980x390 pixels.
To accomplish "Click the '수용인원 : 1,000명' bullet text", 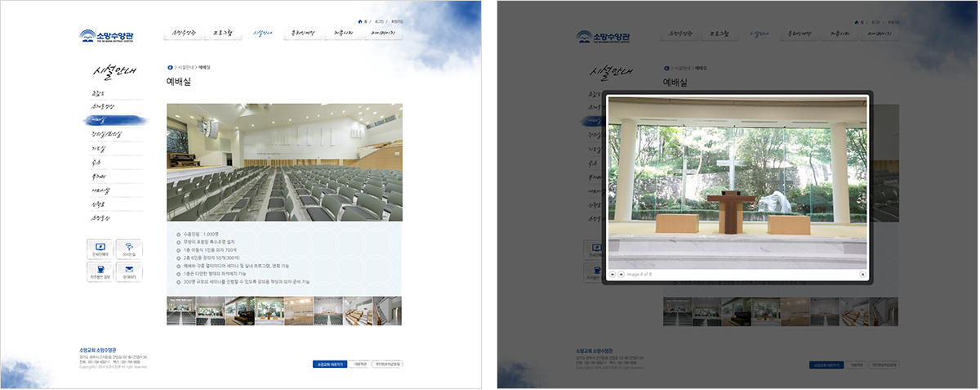I will (x=200, y=235).
